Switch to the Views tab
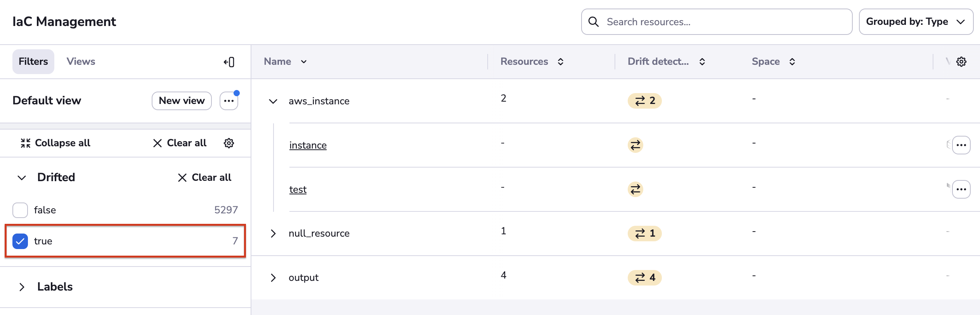 click(81, 62)
